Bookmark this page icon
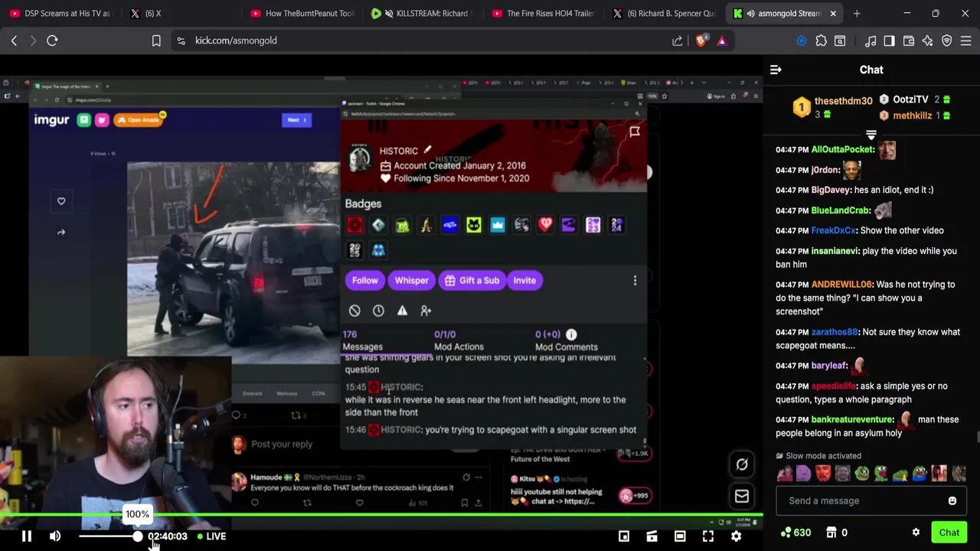 [x=156, y=41]
